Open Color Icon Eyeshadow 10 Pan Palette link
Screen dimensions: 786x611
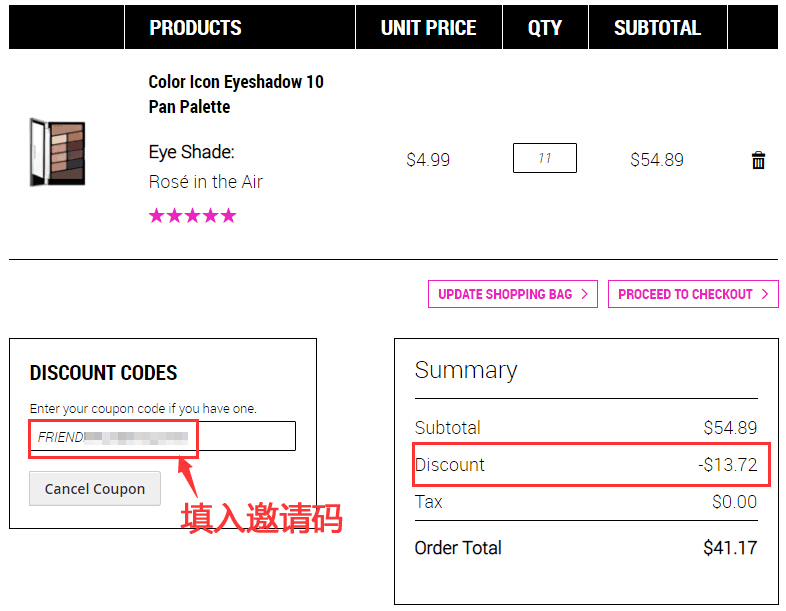point(236,94)
